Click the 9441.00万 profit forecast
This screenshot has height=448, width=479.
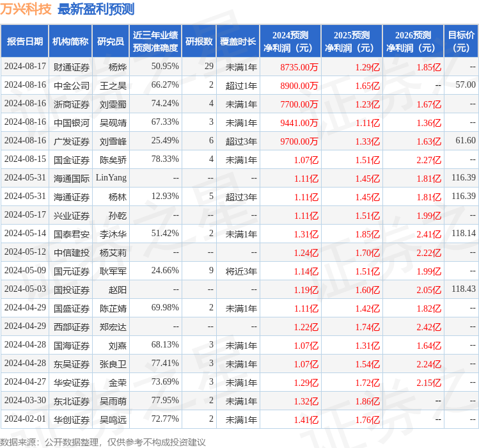[299, 123]
